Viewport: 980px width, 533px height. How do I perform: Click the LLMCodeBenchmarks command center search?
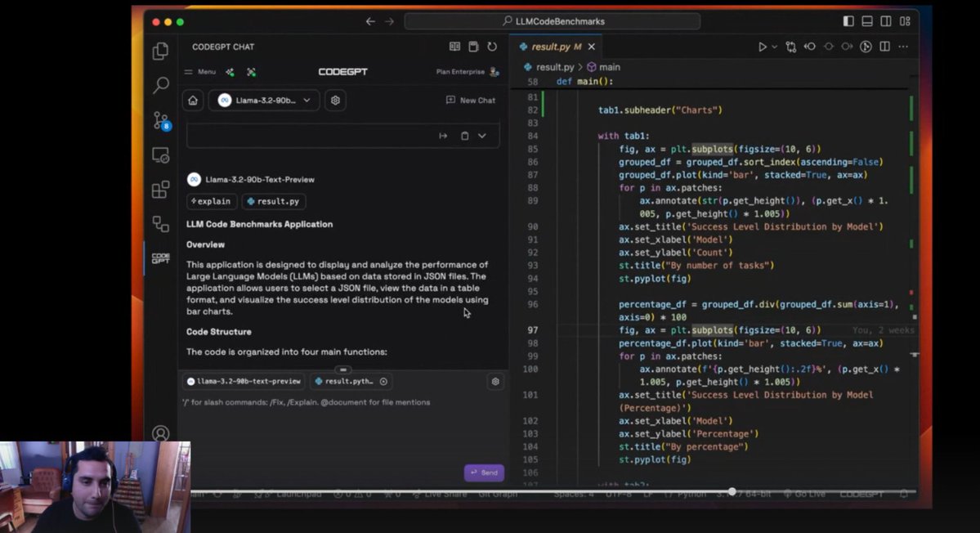point(553,21)
